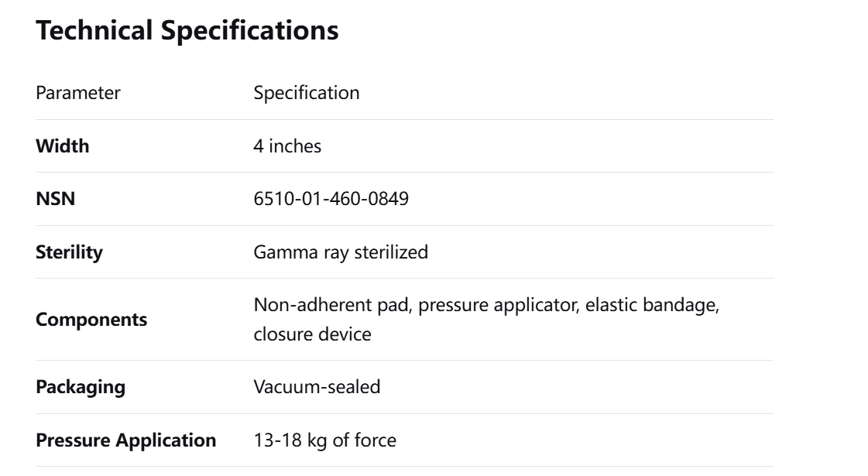The height and width of the screenshot is (476, 868).
Task: Click the Vacuum-sealed value
Action: (x=317, y=386)
